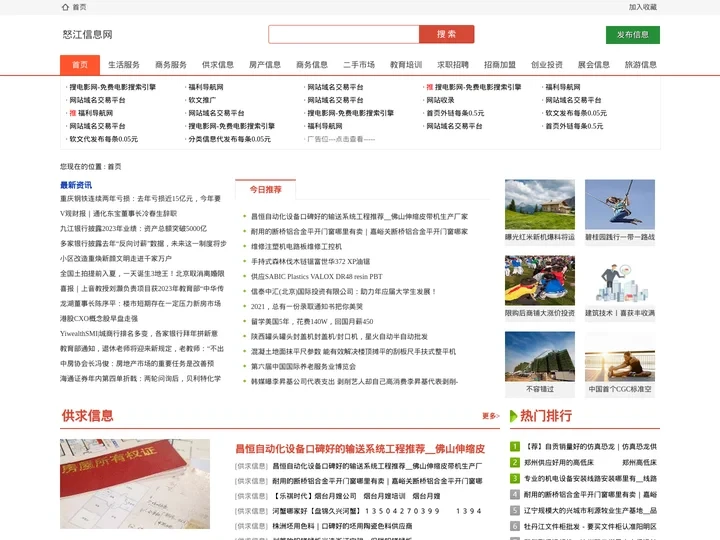Viewport: 720px width, 540px height.
Task: Click the gray number 4 rank badge
Action: [x=515, y=494]
